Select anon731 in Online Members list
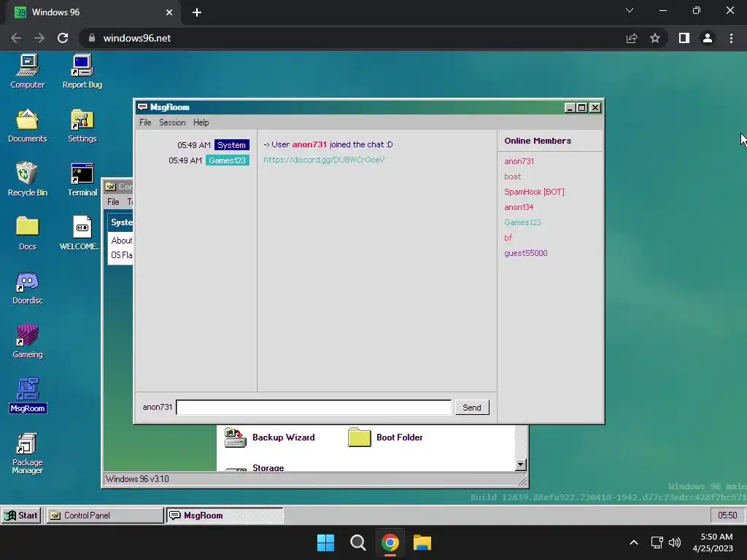 pyautogui.click(x=519, y=161)
